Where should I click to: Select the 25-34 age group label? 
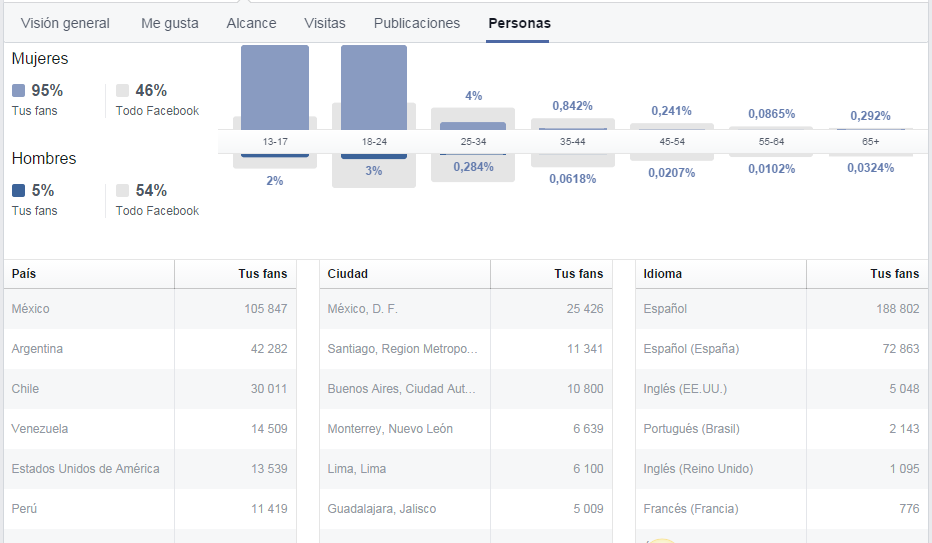[x=473, y=141]
